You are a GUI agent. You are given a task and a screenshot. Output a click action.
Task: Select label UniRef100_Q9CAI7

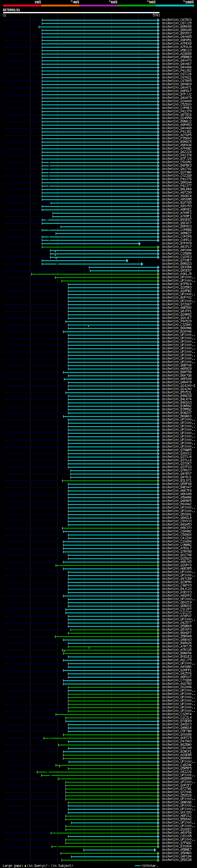point(177,223)
